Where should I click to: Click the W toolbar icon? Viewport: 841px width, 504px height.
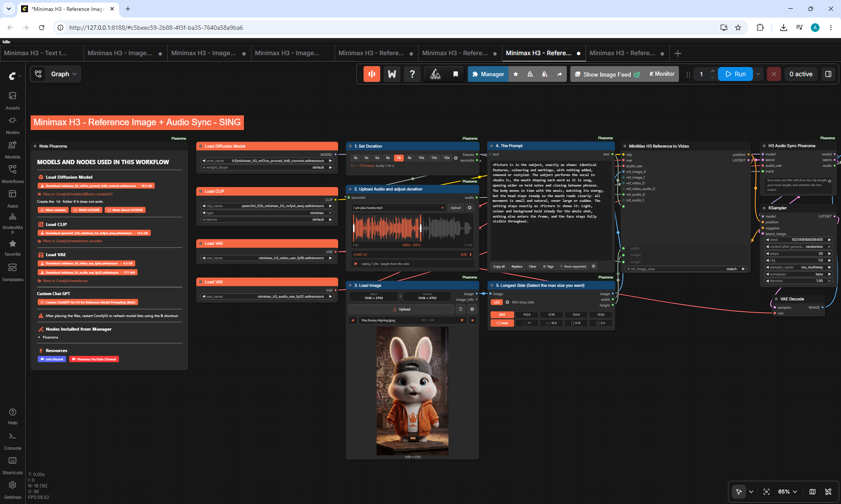[392, 74]
